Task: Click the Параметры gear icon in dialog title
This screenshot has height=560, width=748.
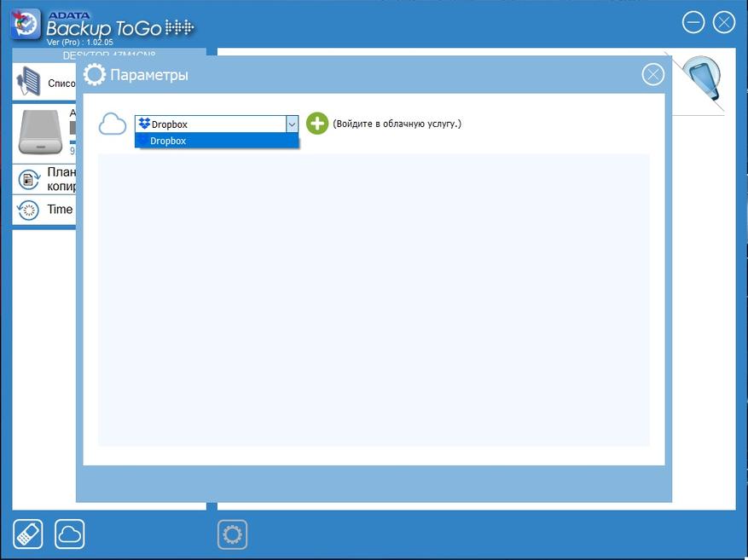Action: pos(95,75)
